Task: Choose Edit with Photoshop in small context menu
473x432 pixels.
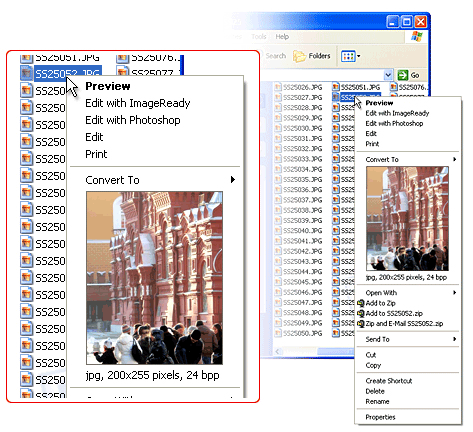Action: pyautogui.click(x=394, y=123)
